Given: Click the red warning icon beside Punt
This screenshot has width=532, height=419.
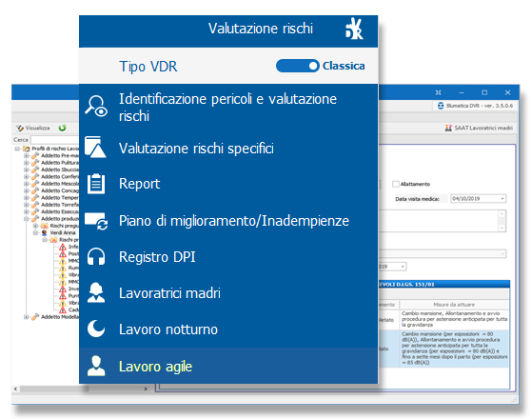Looking at the screenshot, I should (63, 296).
